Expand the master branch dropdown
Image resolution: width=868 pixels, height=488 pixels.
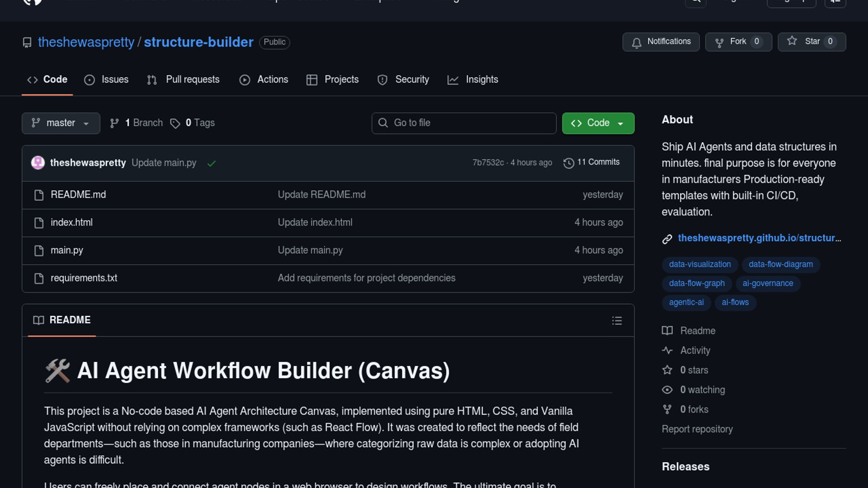pos(61,123)
